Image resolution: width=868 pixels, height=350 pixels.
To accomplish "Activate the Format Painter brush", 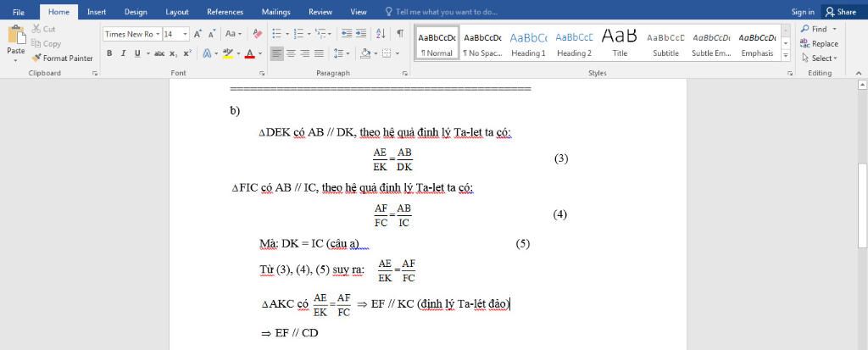I will click(x=62, y=58).
